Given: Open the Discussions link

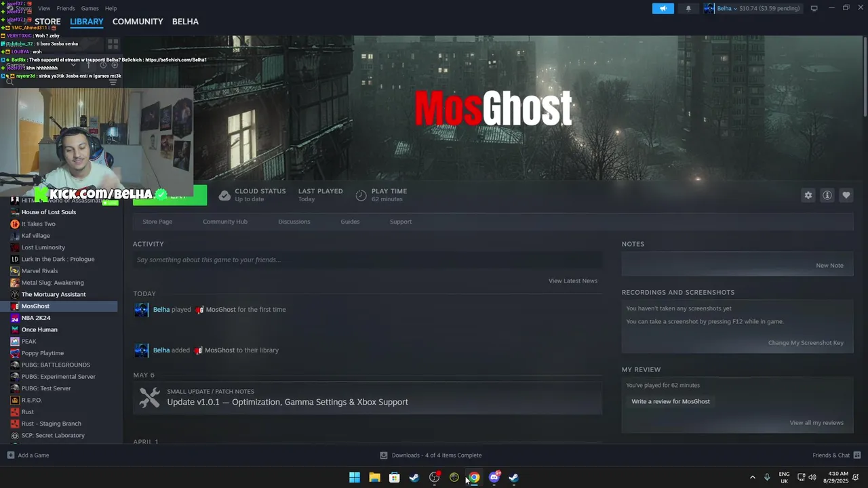Looking at the screenshot, I should (x=294, y=222).
